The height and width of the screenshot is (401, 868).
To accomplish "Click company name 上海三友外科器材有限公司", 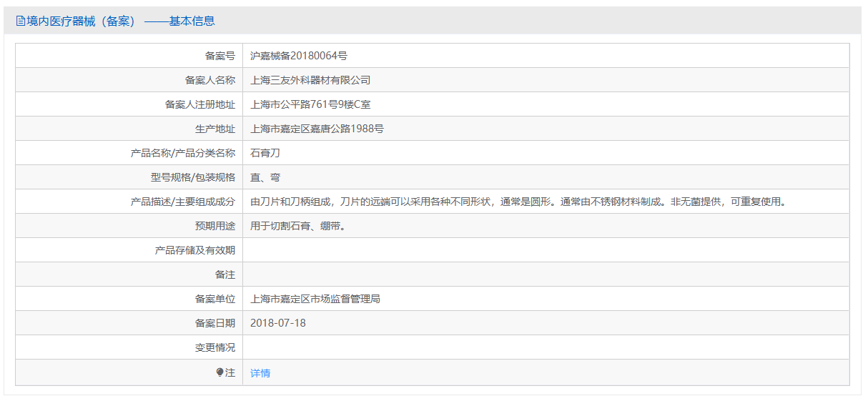I will click(310, 80).
